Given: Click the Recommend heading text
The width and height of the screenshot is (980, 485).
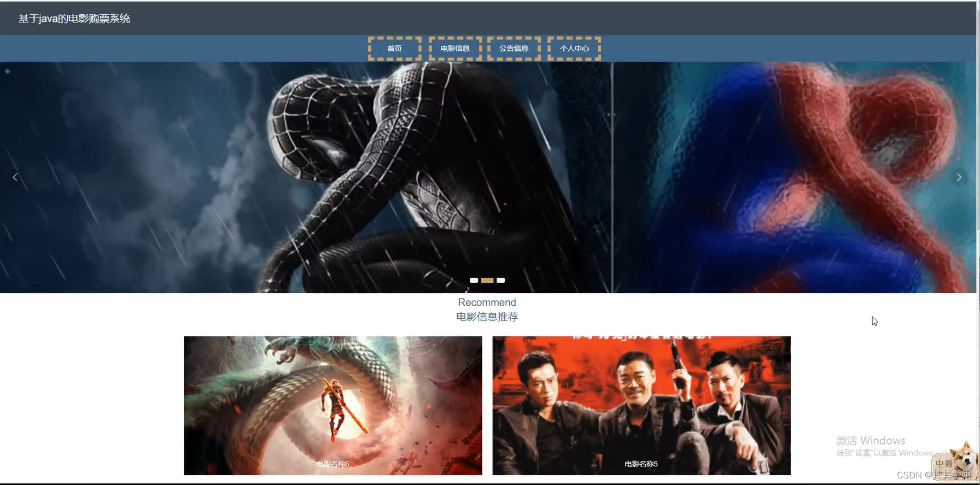Looking at the screenshot, I should coord(487,302).
